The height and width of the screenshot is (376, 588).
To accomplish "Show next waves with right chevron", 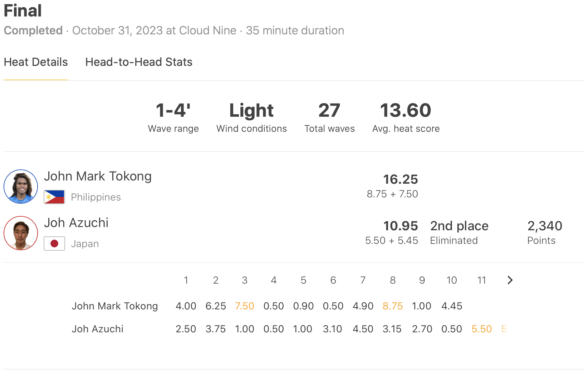I will 510,280.
